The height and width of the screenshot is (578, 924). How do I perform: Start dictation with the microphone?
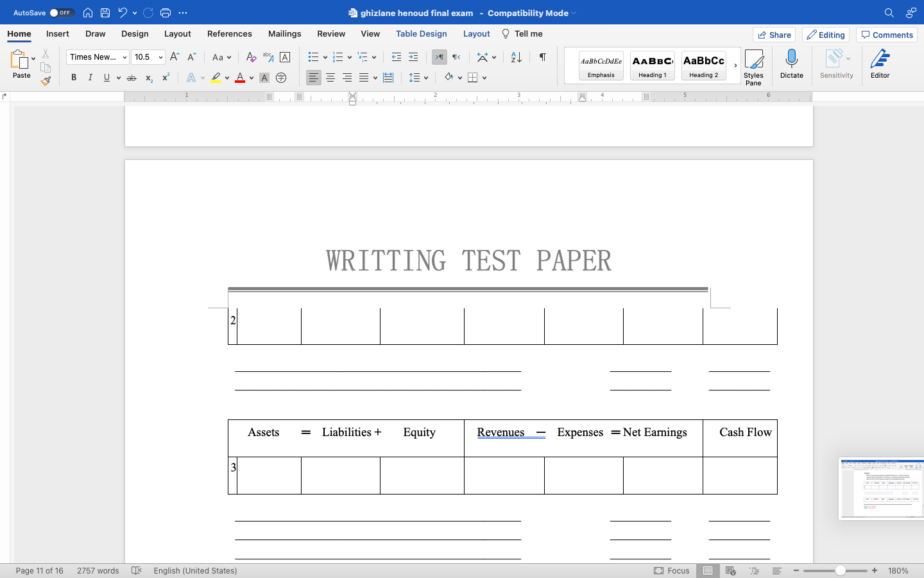coord(792,64)
